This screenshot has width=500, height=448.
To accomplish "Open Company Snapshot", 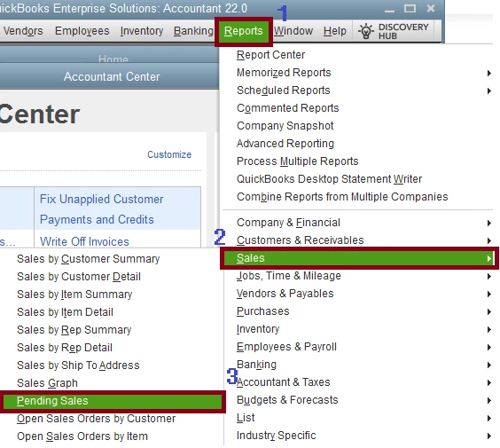I will (285, 126).
